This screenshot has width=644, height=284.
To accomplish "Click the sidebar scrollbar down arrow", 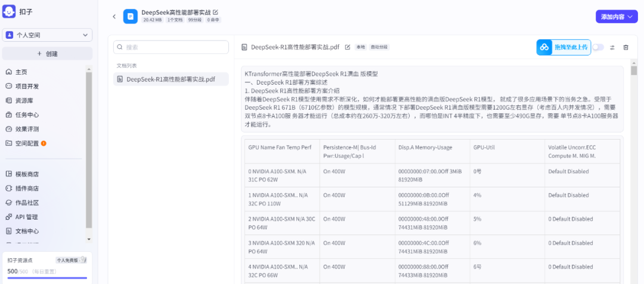I will click(x=89, y=239).
